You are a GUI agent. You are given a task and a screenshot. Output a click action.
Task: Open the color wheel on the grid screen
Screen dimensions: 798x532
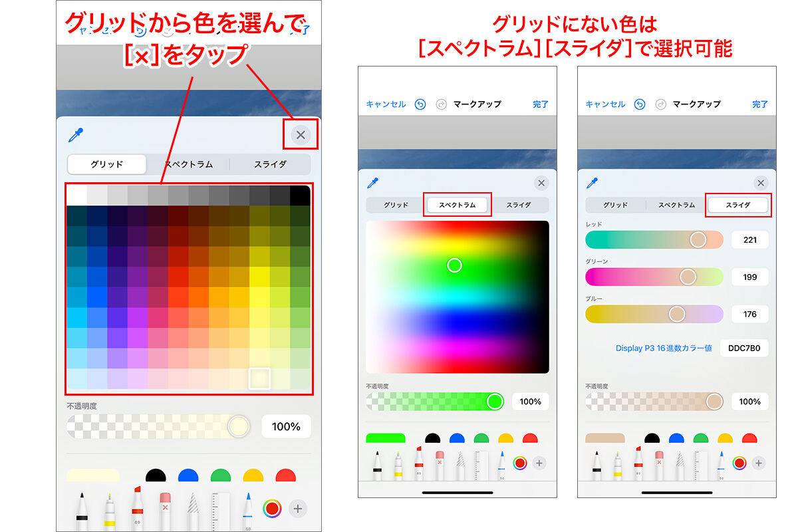(x=272, y=509)
